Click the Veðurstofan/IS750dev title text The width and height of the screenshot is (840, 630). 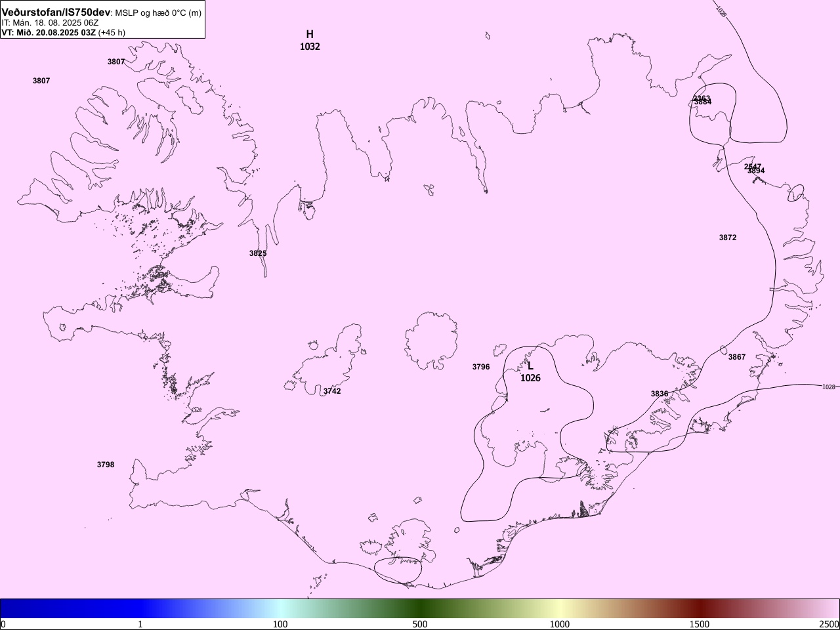[56, 12]
